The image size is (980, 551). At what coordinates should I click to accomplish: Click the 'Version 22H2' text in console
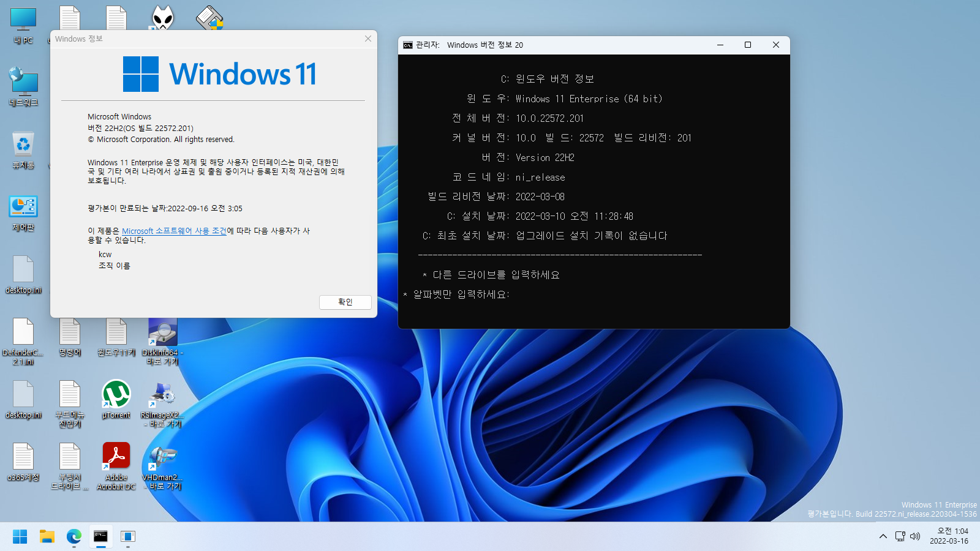[545, 157]
